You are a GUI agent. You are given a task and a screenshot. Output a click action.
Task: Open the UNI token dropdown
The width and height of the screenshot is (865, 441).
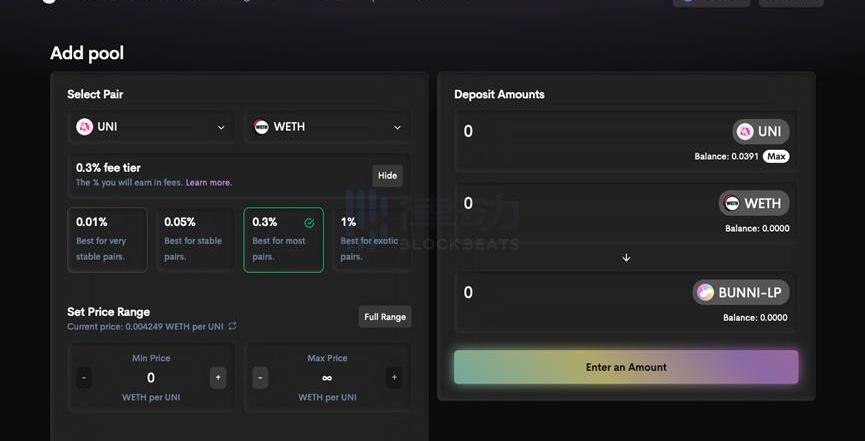click(221, 127)
